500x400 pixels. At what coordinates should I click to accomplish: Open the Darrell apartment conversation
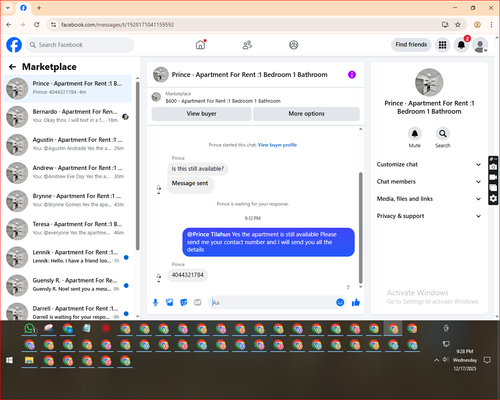click(68, 311)
